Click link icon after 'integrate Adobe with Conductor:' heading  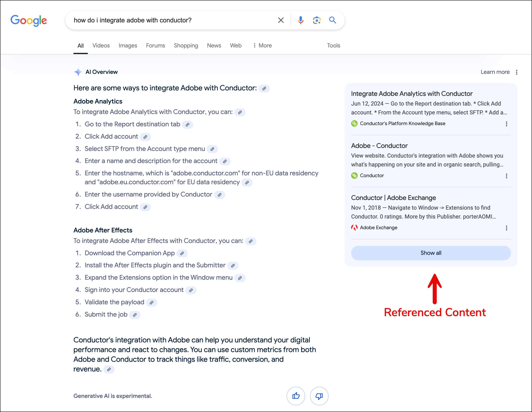point(264,88)
